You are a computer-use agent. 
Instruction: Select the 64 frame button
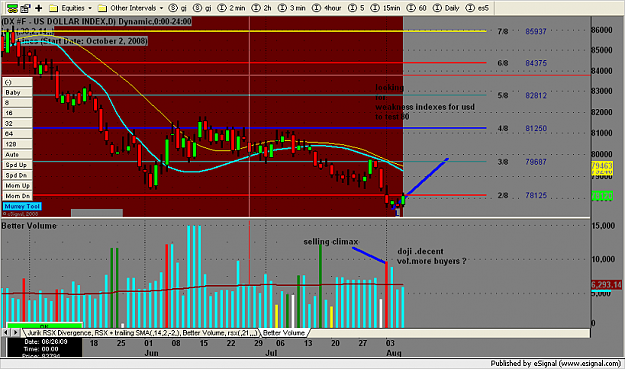(17, 134)
